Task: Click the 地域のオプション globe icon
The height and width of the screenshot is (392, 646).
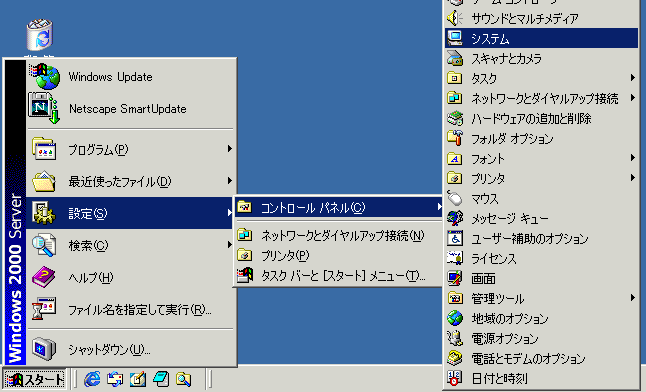Action: pyautogui.click(x=455, y=318)
